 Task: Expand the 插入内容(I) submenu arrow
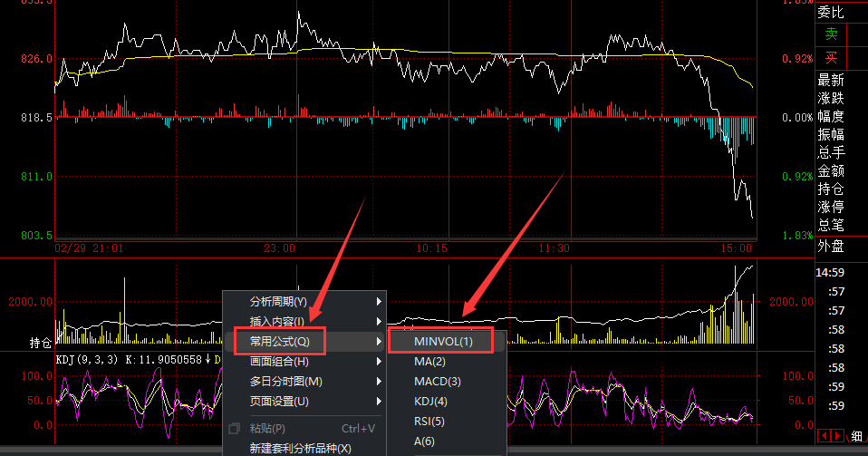pos(379,321)
